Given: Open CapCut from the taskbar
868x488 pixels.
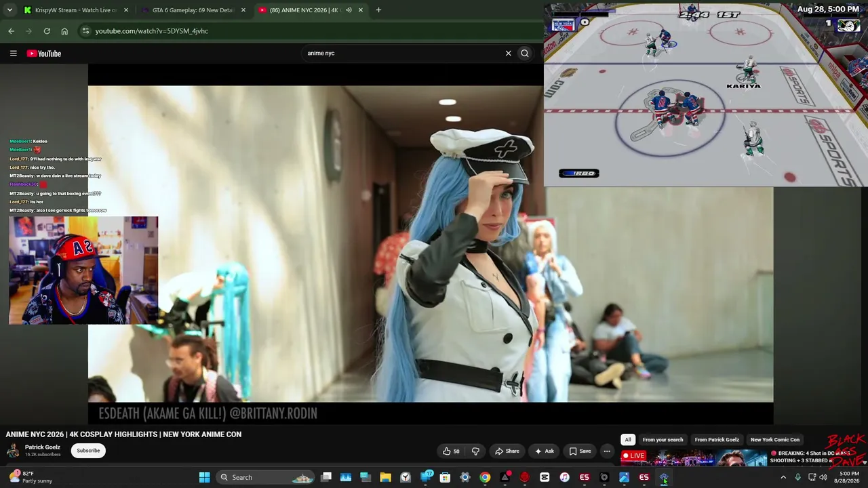Looking at the screenshot, I should click(545, 477).
